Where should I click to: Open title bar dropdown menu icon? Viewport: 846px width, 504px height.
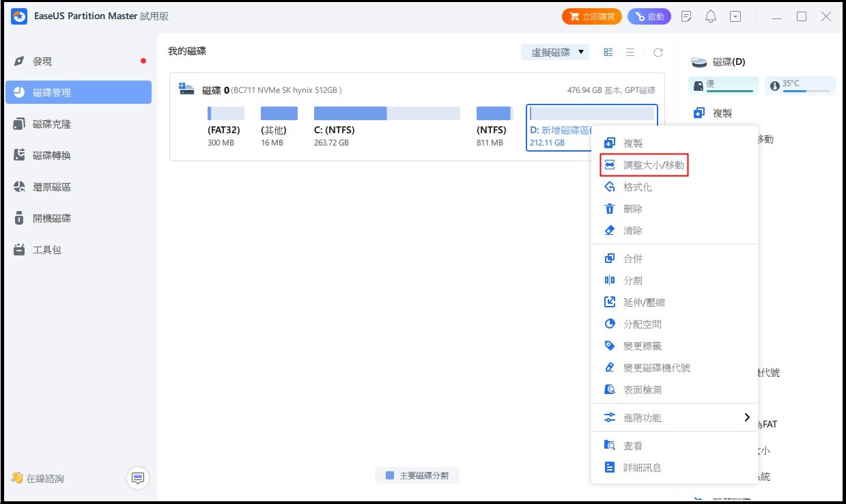[x=735, y=16]
